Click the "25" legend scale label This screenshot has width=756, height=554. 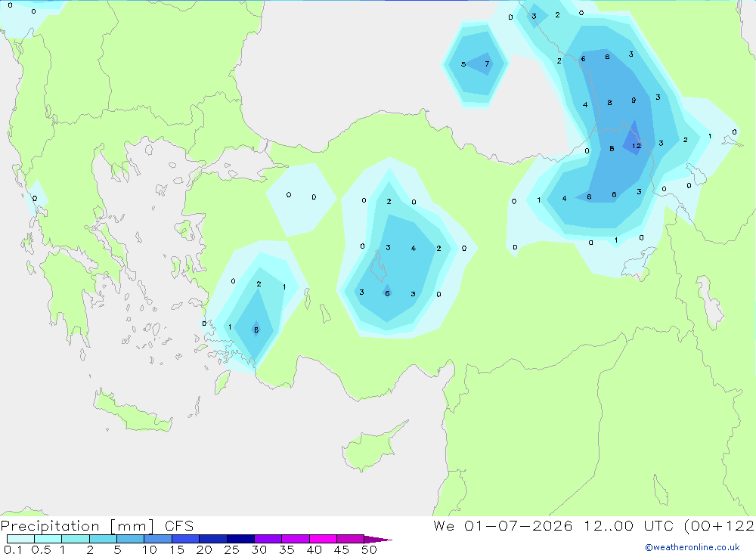tap(231, 549)
